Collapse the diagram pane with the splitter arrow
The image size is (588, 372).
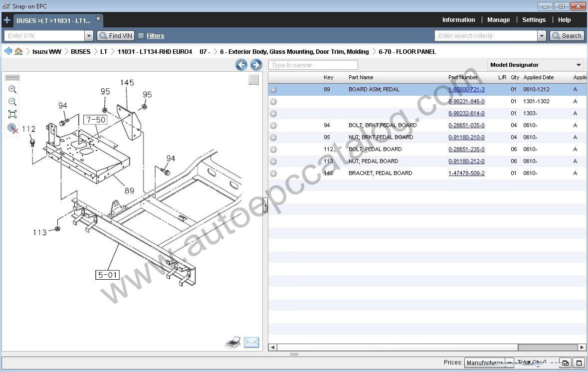click(265, 205)
